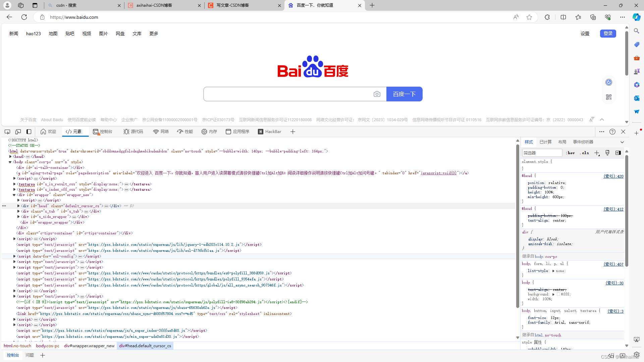Viewport: 644px width, 362px height.
Task: Show more style pane tabs chevron
Action: tap(622, 142)
